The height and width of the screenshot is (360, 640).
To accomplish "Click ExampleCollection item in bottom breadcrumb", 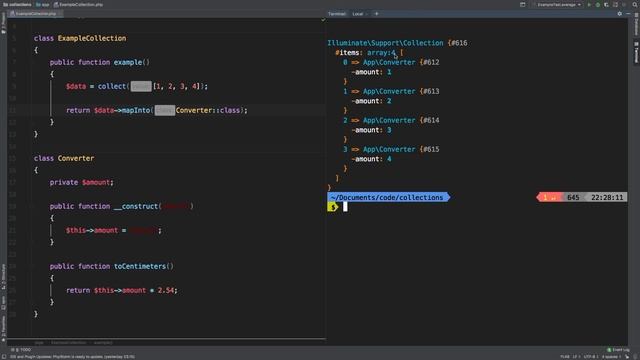I will (x=69, y=342).
